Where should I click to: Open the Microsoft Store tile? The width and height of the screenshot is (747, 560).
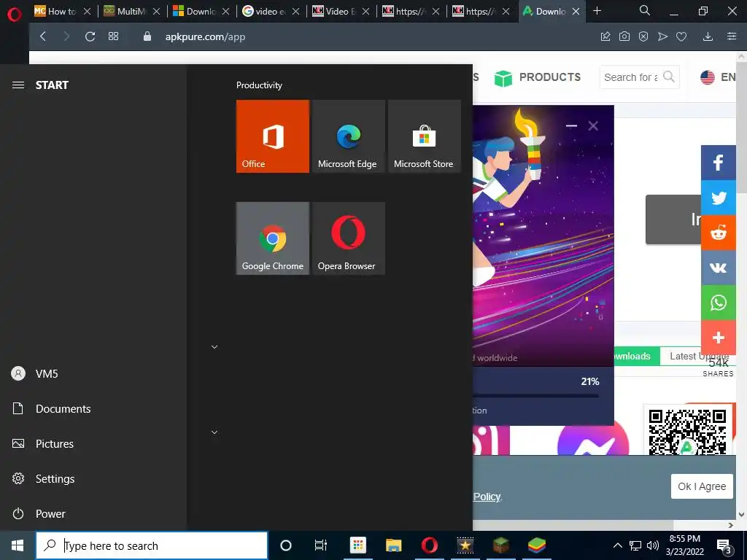click(x=425, y=136)
